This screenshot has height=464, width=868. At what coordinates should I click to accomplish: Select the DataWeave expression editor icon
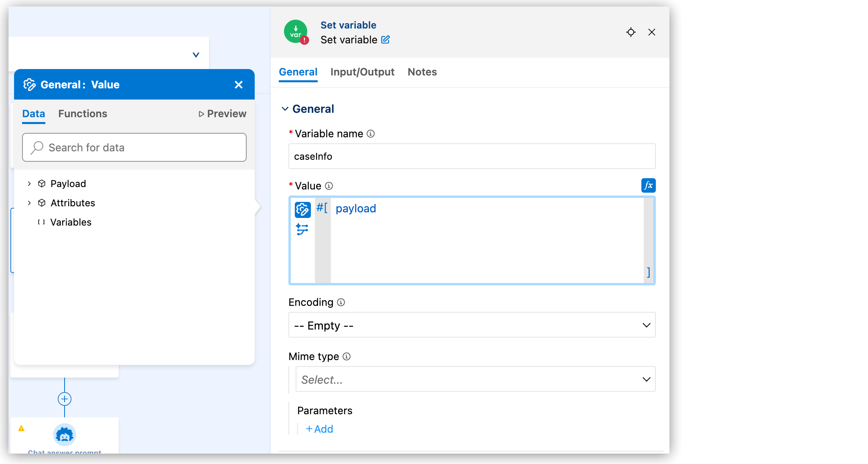303,210
